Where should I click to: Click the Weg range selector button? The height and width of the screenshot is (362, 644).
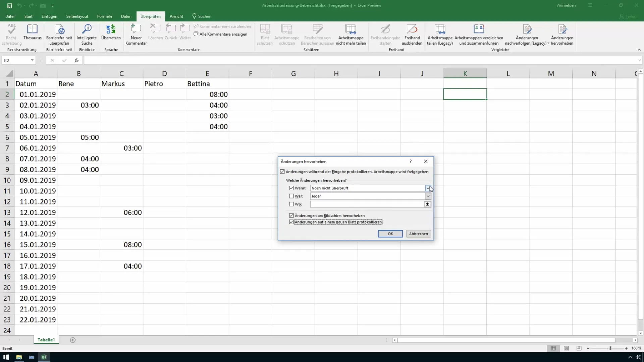pos(427,204)
